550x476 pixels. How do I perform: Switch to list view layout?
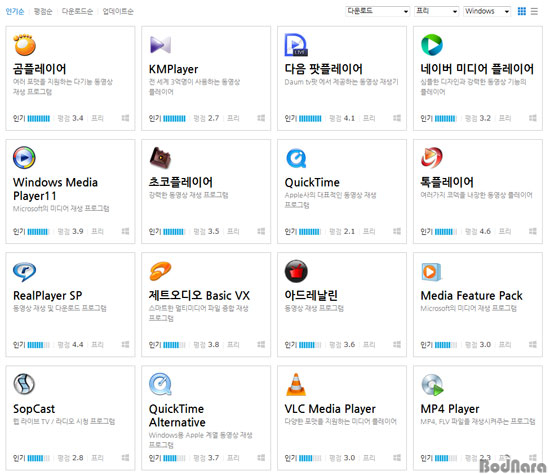pyautogui.click(x=534, y=11)
